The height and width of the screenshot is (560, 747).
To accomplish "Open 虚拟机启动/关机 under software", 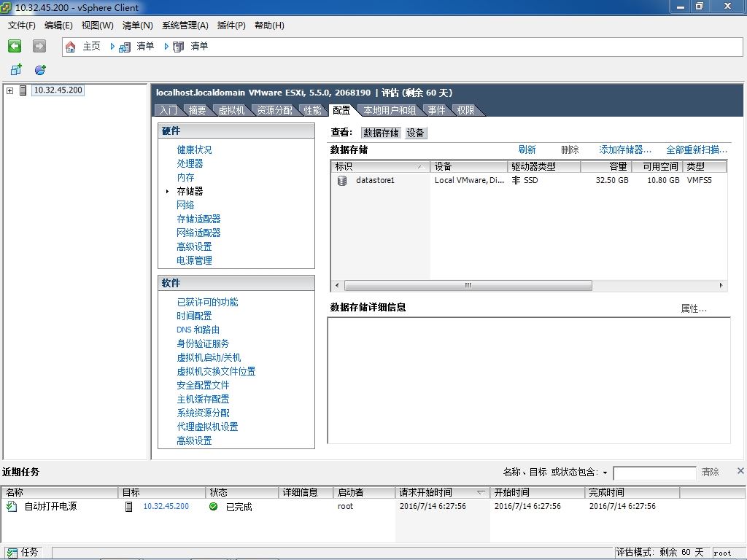I will pos(209,357).
